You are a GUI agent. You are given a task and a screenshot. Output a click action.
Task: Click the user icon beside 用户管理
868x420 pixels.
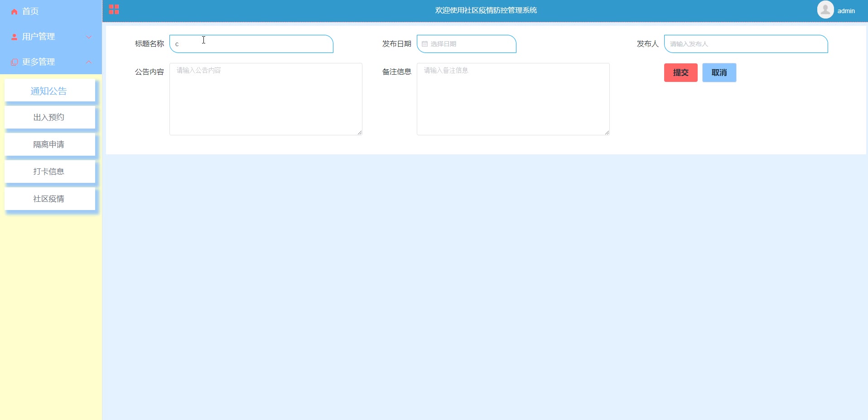[x=14, y=37]
